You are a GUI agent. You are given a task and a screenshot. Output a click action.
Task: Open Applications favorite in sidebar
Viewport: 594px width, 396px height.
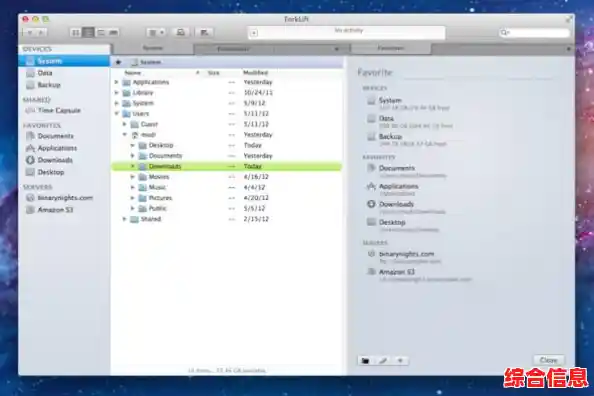click(64, 148)
